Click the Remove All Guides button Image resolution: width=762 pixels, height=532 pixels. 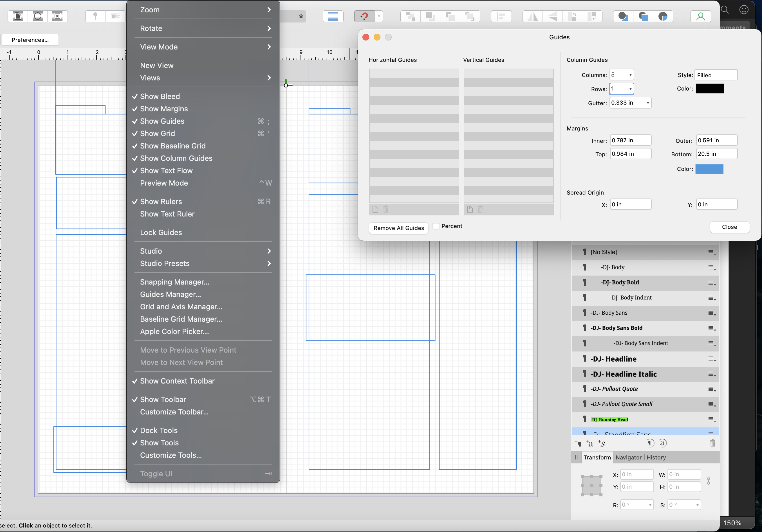pos(398,228)
